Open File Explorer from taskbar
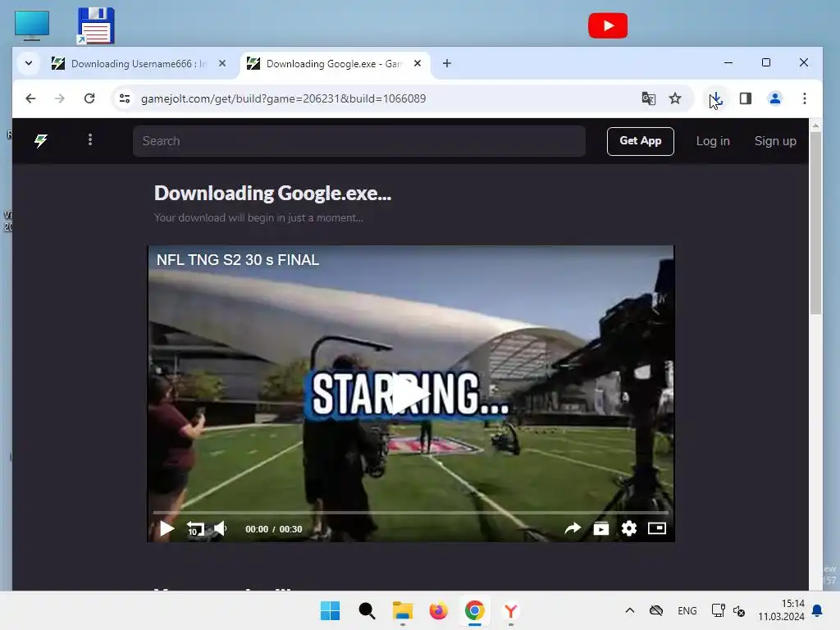The image size is (840, 630). pyautogui.click(x=402, y=610)
